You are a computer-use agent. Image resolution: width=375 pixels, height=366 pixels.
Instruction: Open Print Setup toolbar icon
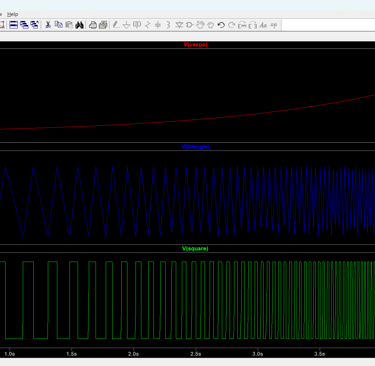click(103, 25)
